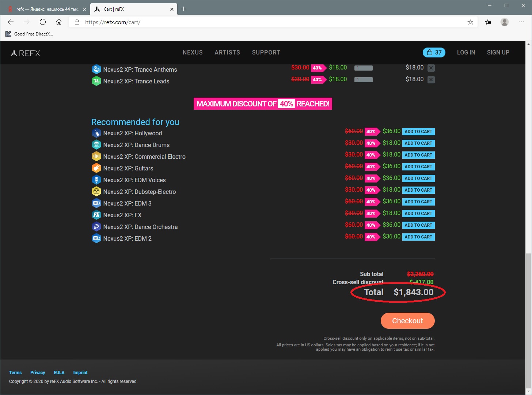Add Nexus2 XP: EDM 3 to cart
The width and height of the screenshot is (532, 395).
coord(418,202)
